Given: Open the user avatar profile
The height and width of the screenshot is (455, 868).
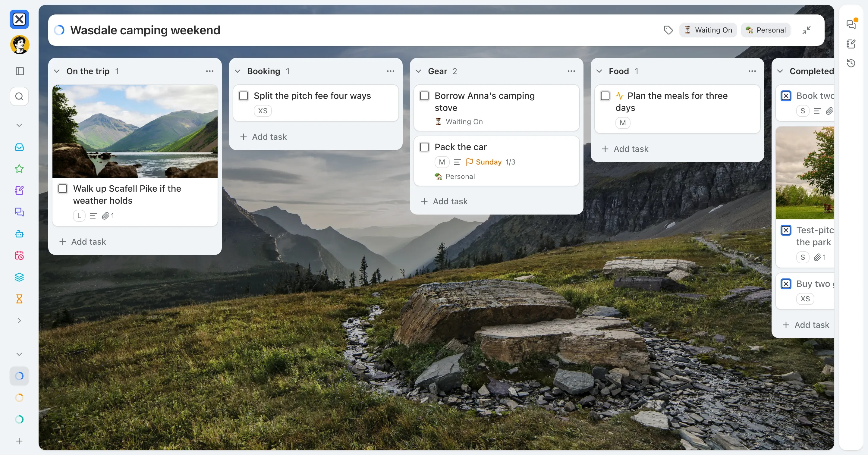Looking at the screenshot, I should tap(20, 45).
